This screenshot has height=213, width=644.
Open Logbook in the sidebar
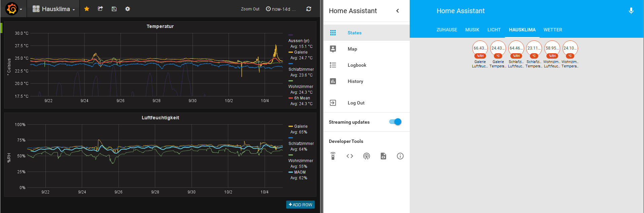click(366, 65)
